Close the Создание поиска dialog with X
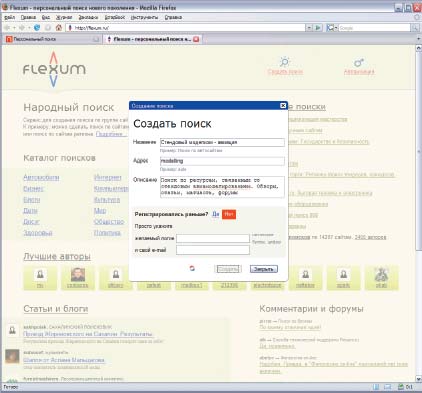 283,105
